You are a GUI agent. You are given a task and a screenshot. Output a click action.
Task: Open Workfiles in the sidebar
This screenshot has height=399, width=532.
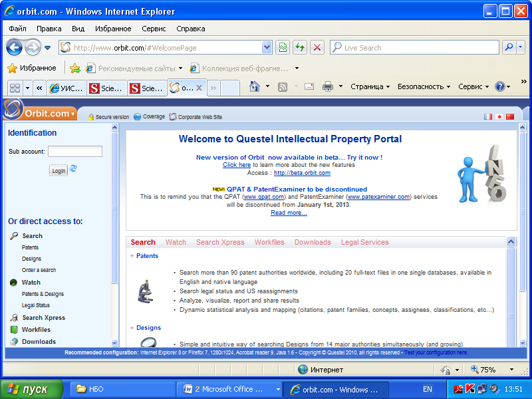tap(36, 329)
